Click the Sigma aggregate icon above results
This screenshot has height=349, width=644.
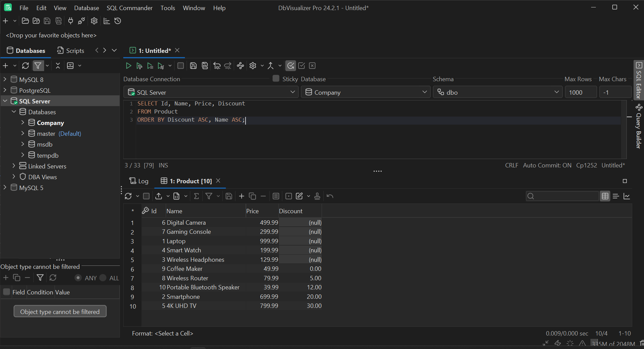[196, 196]
